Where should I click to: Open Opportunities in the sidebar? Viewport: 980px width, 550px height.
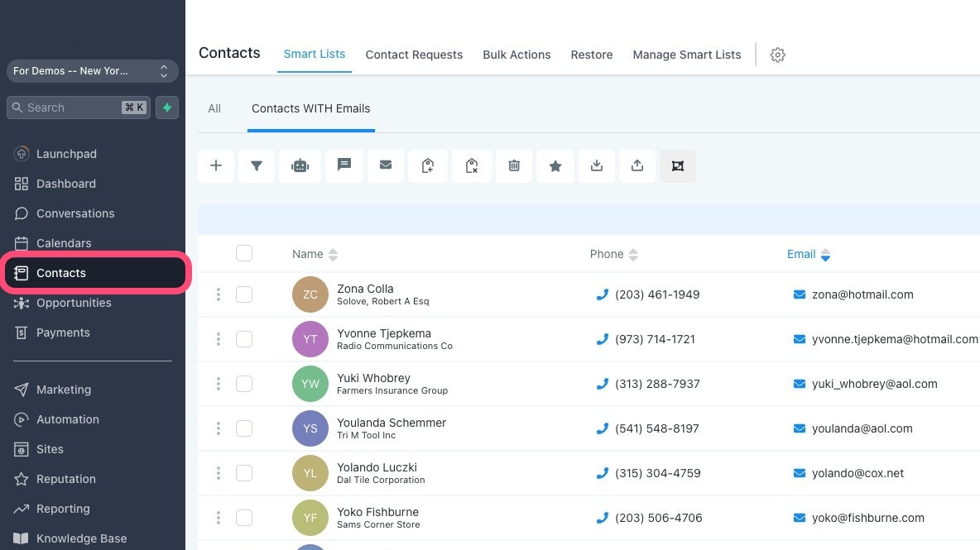[74, 303]
